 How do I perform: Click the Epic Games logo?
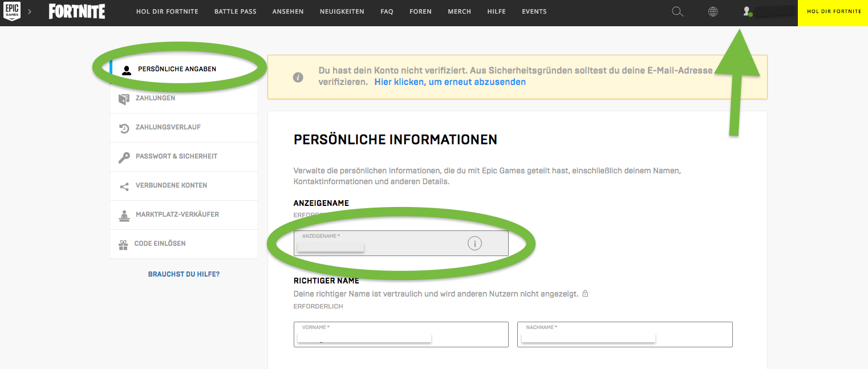tap(12, 11)
